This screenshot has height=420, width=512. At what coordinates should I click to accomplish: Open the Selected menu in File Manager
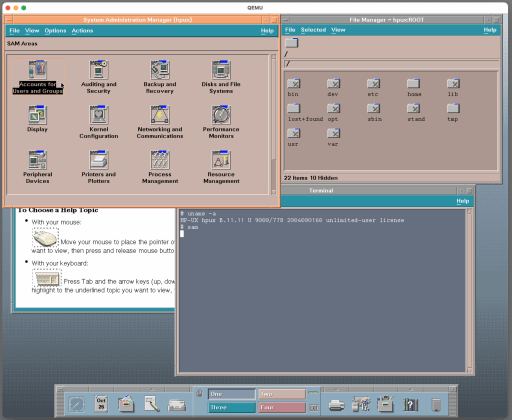pos(313,30)
